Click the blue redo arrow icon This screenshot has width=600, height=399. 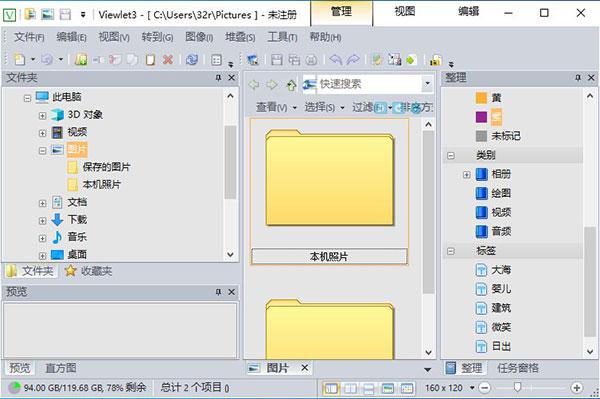[353, 60]
